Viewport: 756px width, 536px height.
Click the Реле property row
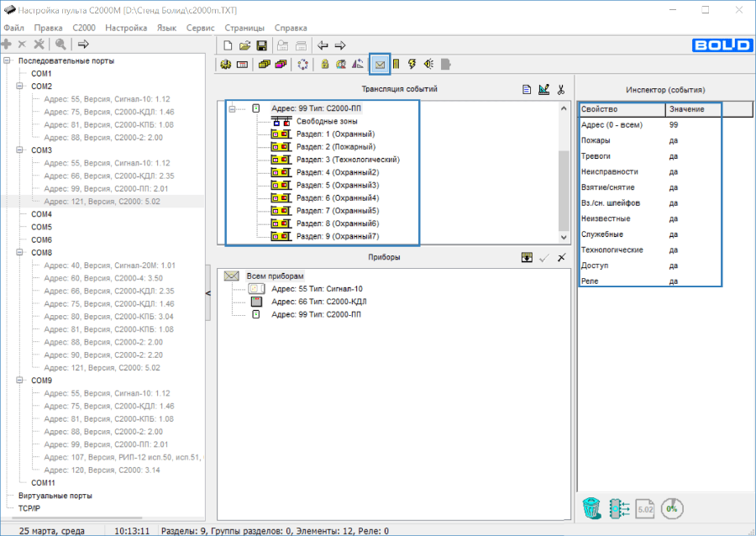[650, 281]
